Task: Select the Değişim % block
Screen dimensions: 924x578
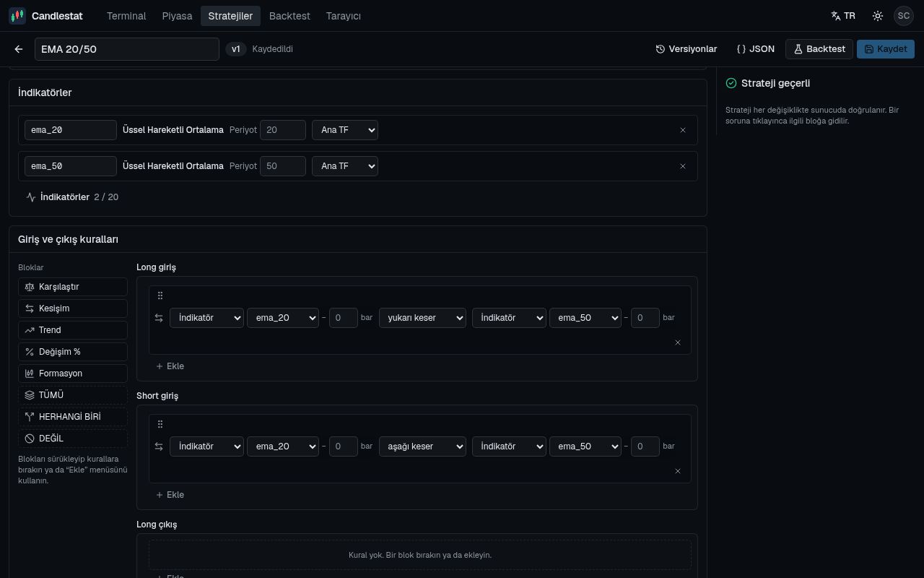Action: (x=73, y=352)
